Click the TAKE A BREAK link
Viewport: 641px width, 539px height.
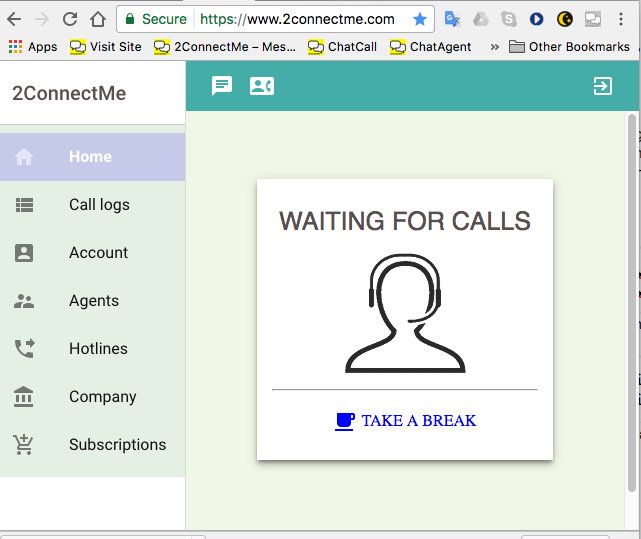click(x=419, y=421)
